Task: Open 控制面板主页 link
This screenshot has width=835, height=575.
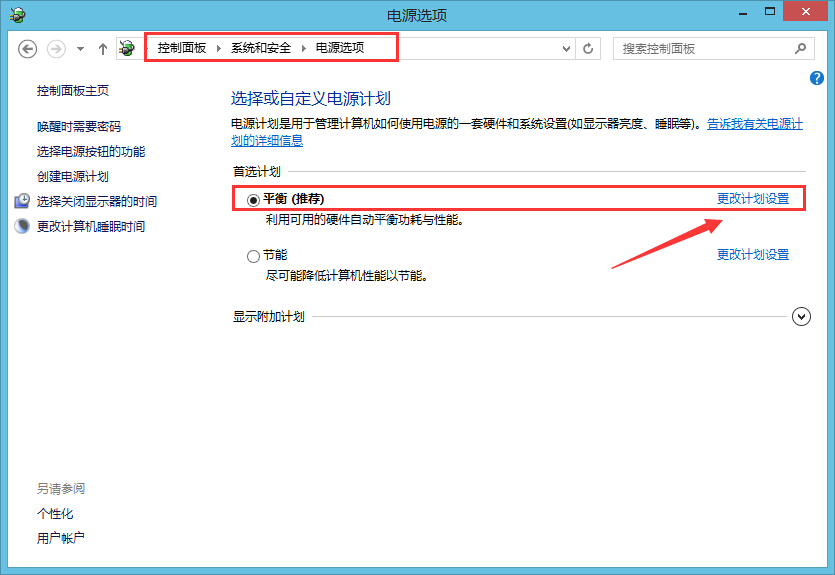Action: coord(73,91)
